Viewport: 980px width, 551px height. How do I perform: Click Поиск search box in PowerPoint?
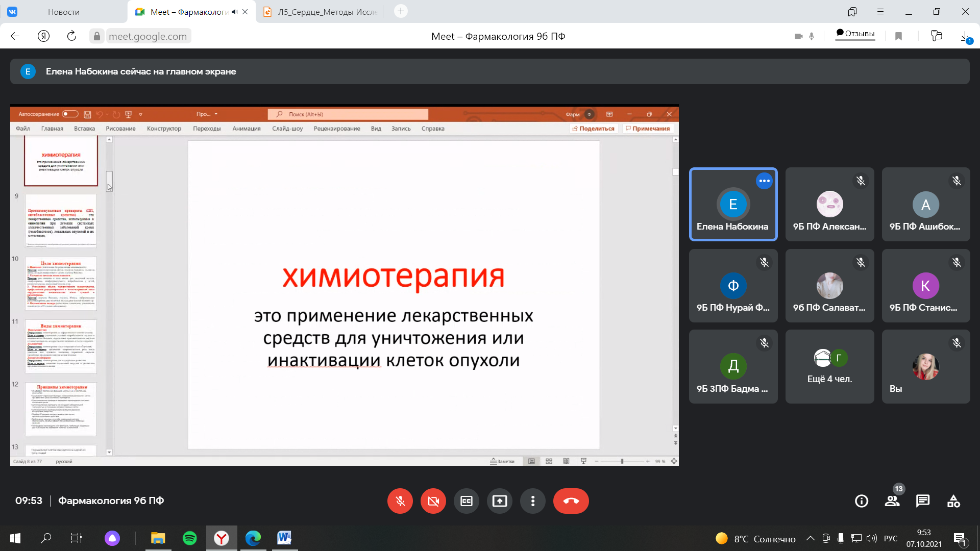348,114
